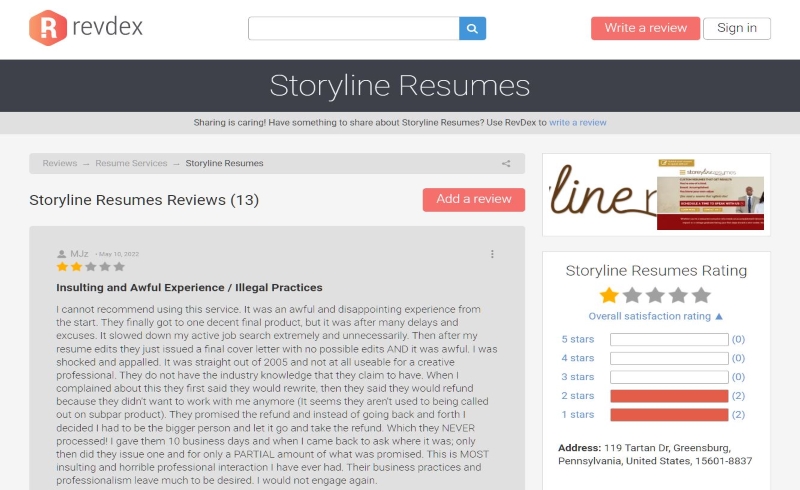Follow the 'write a review' link in banner
Viewport: 800px width, 490px height.
pos(578,122)
